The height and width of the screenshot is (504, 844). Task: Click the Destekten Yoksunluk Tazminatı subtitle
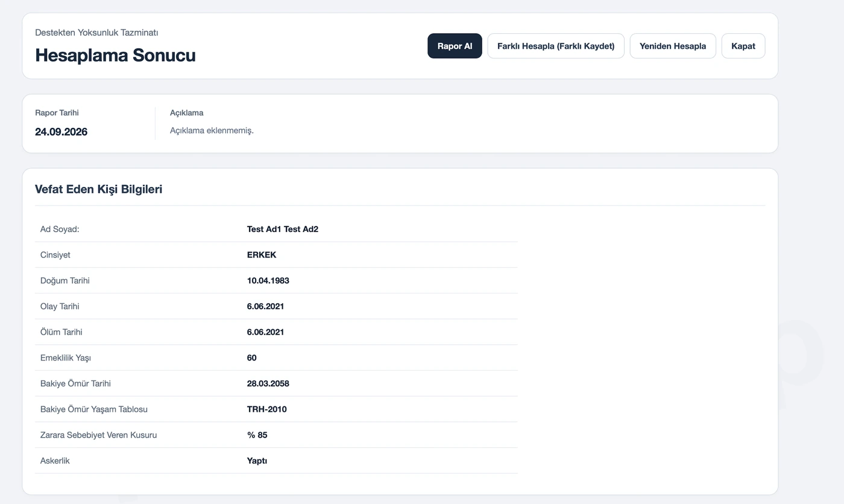coord(96,33)
